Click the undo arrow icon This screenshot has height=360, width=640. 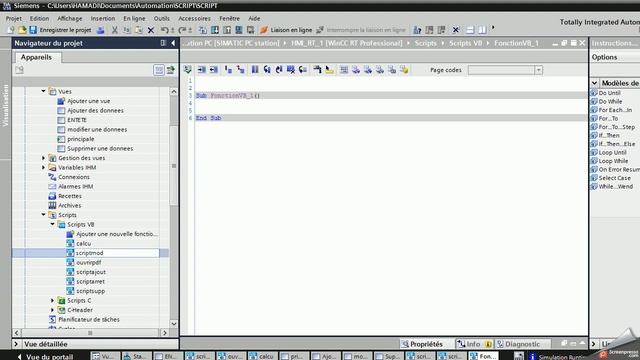[x=164, y=30]
